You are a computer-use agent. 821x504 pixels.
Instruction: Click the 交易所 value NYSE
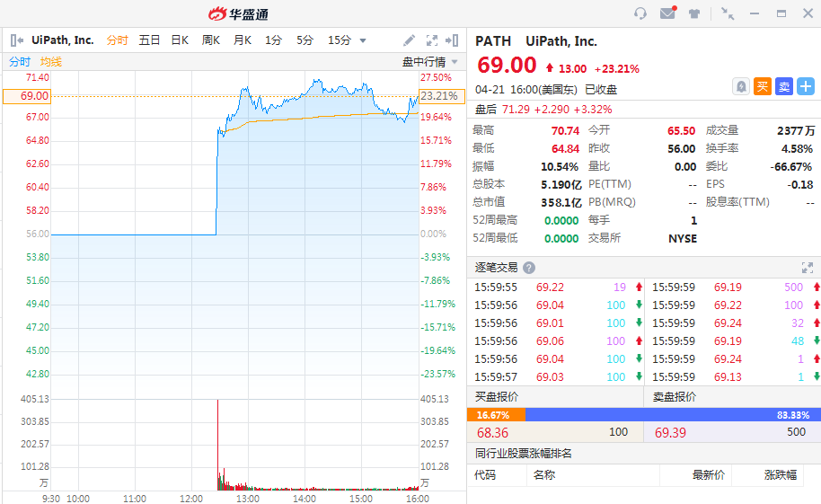pyautogui.click(x=683, y=238)
